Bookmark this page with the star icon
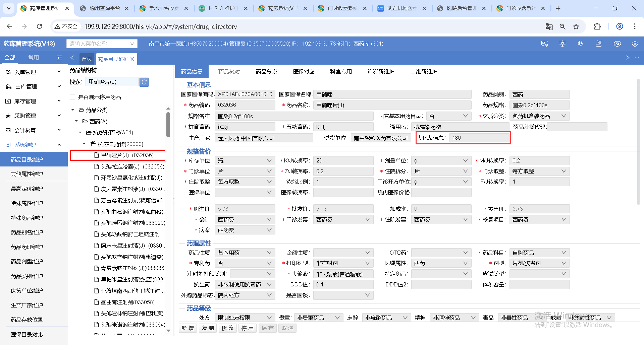Screen dimensions: 644x345 (x=576, y=26)
